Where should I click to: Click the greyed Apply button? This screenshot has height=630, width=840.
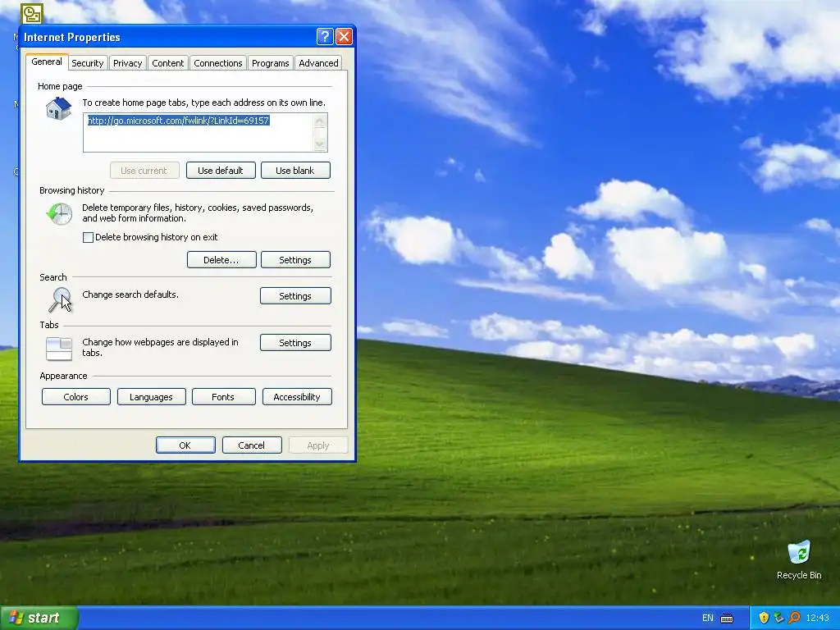pyautogui.click(x=317, y=445)
